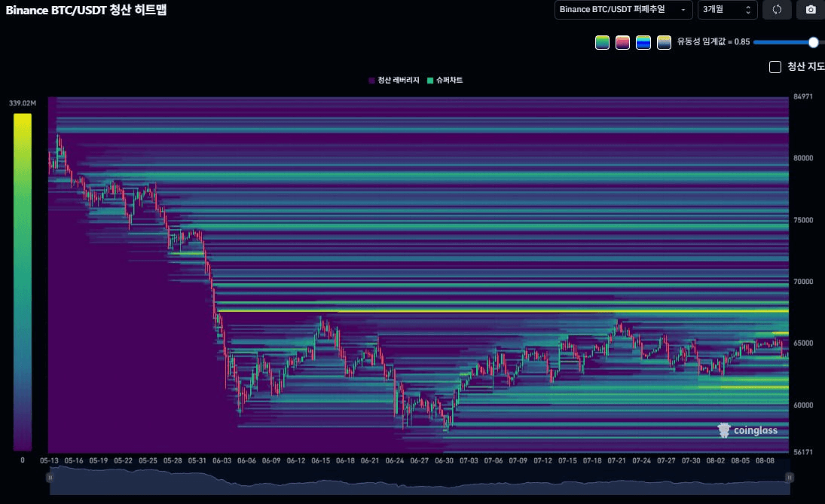Click the 유동성 임계값 = 0.85 label
Image resolution: width=825 pixels, height=504 pixels.
coord(713,41)
